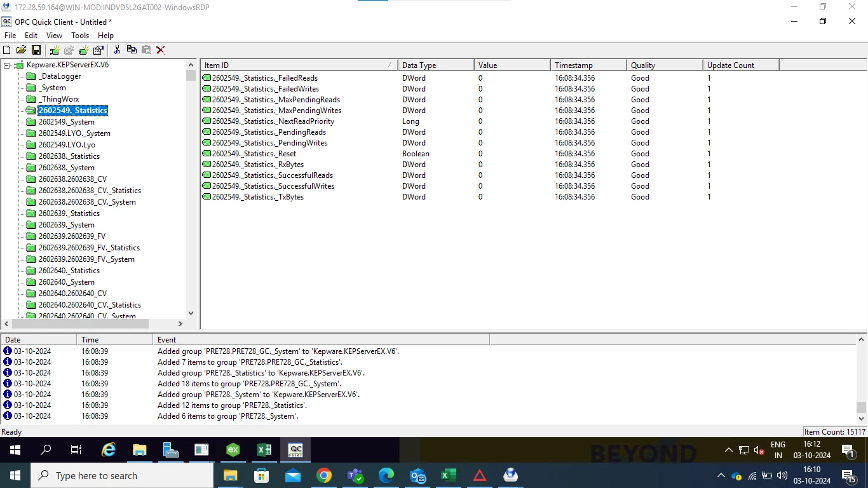Image resolution: width=868 pixels, height=488 pixels.
Task: Click the green 'ex' taskbar icon
Action: [233, 450]
